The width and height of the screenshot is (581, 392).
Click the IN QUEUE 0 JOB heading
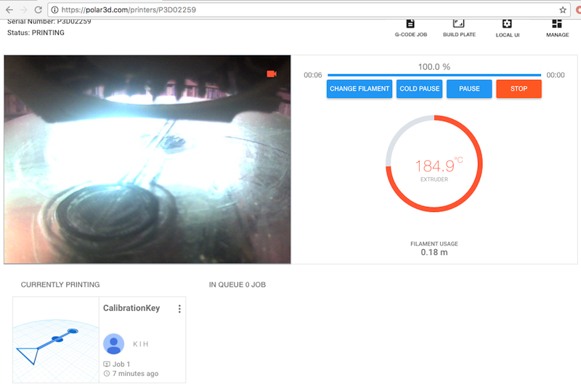pos(237,285)
